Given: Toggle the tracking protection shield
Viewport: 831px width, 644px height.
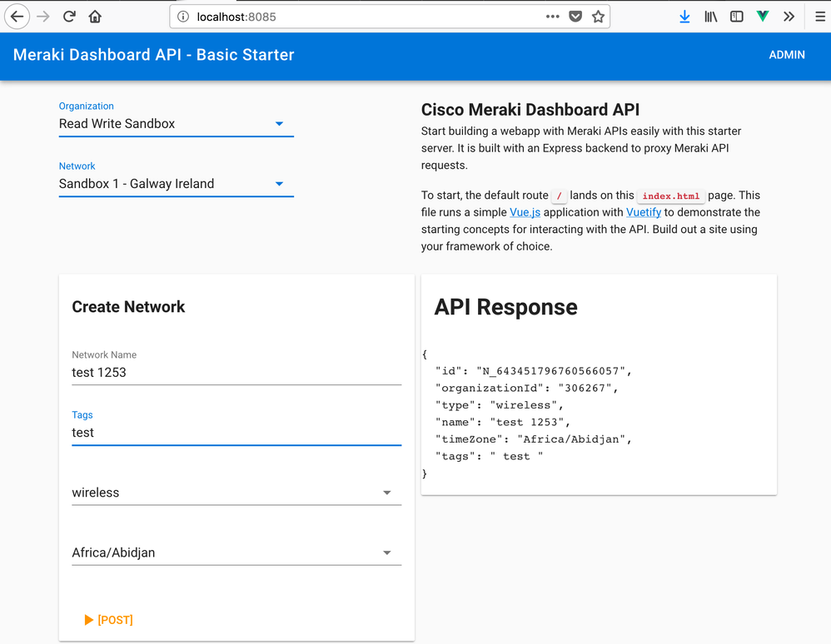Looking at the screenshot, I should click(575, 16).
